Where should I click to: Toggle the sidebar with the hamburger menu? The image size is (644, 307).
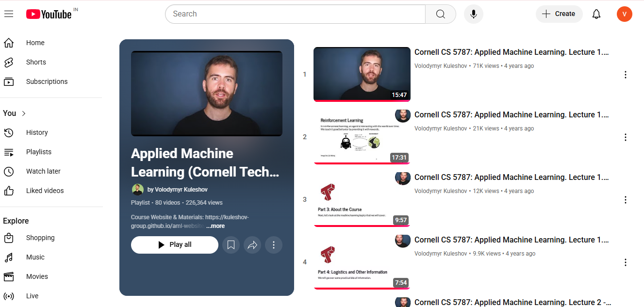coord(9,14)
